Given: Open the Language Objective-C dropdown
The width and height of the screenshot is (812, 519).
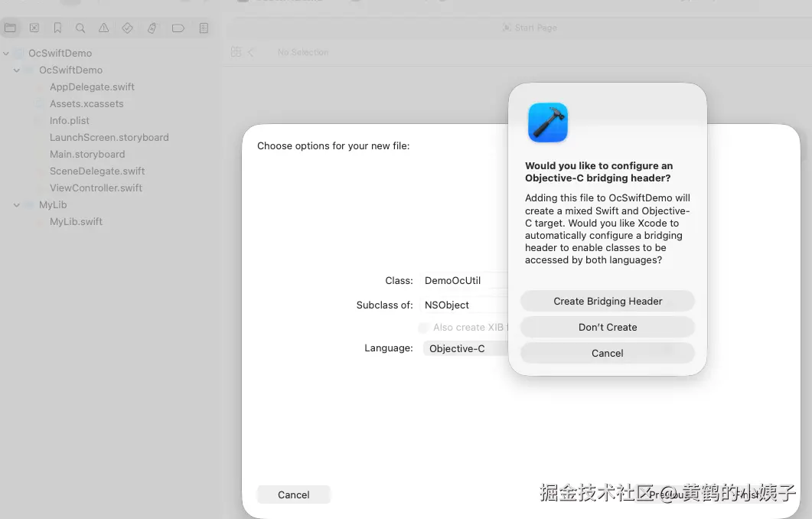Looking at the screenshot, I should pos(466,348).
